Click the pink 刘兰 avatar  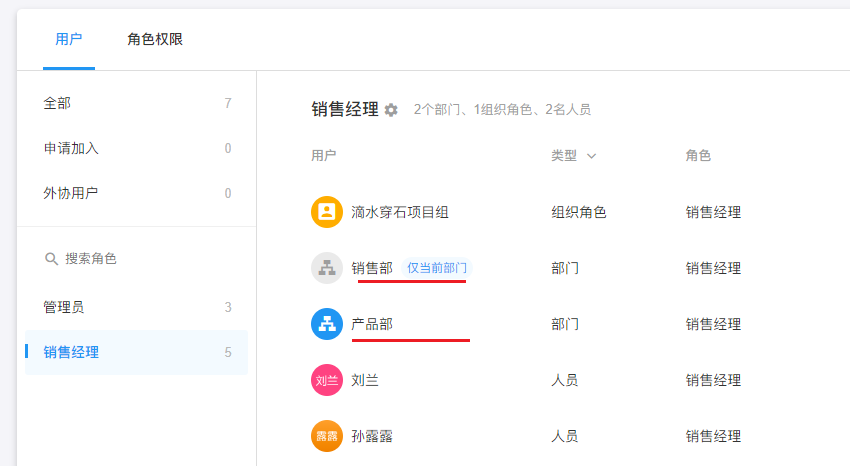[x=327, y=380]
